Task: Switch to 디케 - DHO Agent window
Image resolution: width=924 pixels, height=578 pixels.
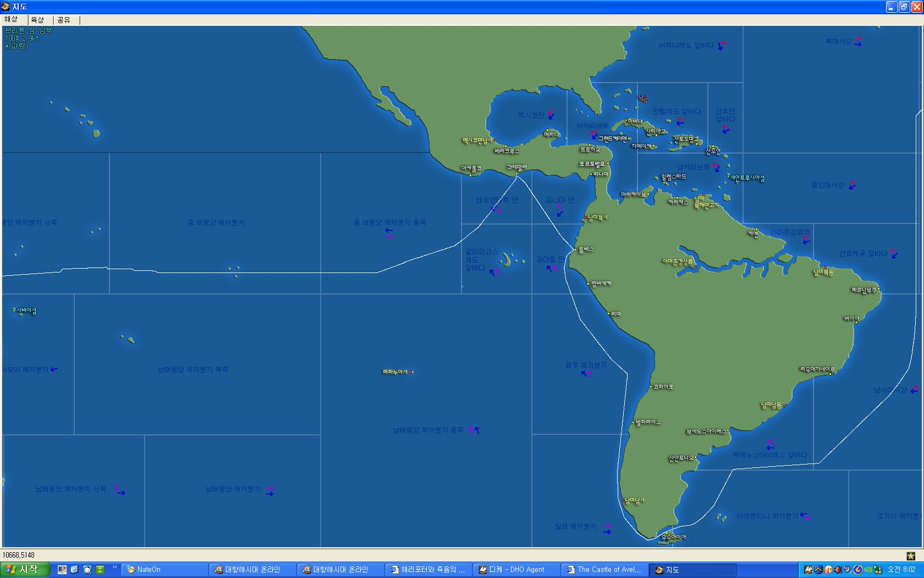Action: pyautogui.click(x=516, y=570)
